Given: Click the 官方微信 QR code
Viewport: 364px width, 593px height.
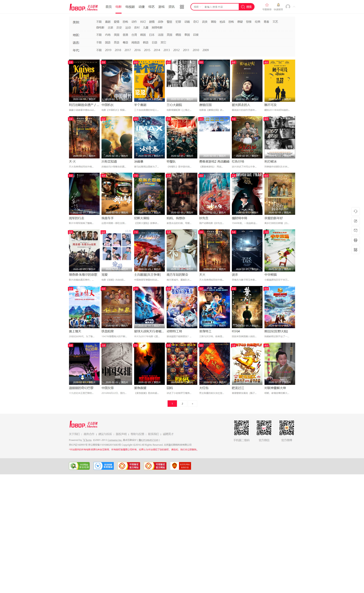Looking at the screenshot, I should click(x=264, y=428).
